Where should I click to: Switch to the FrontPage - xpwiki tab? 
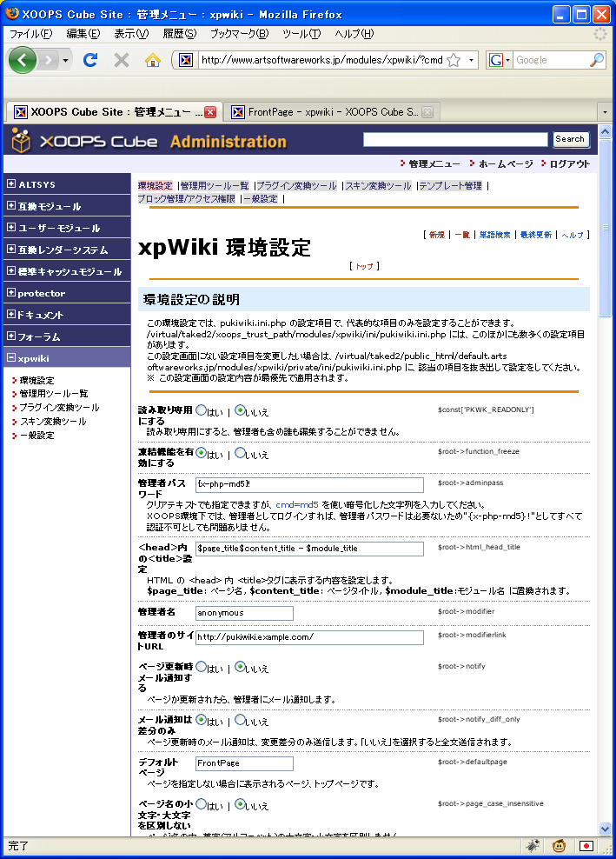330,112
